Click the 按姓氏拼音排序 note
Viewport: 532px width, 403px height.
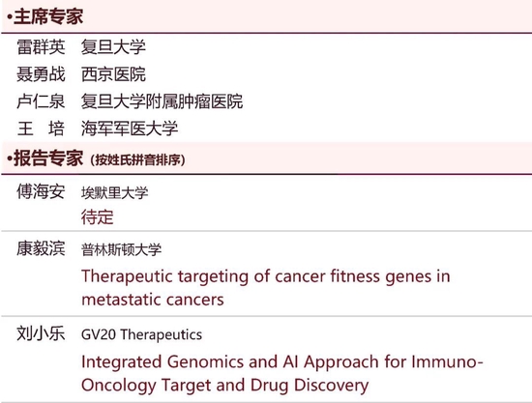(x=137, y=160)
